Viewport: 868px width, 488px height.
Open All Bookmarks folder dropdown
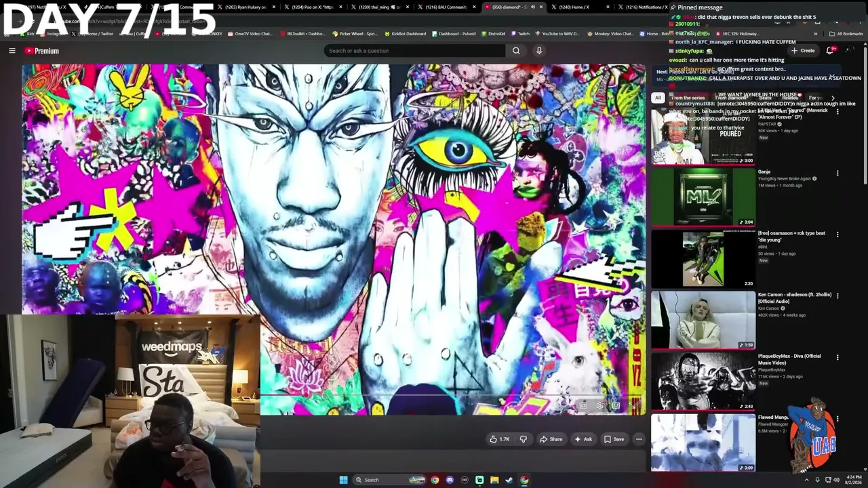[846, 34]
